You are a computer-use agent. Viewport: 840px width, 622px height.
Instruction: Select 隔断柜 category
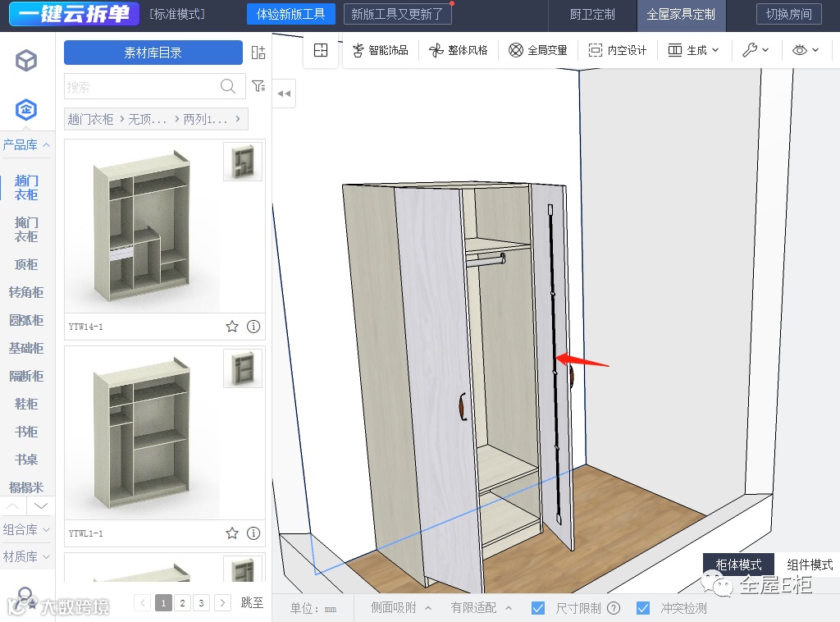click(x=26, y=376)
